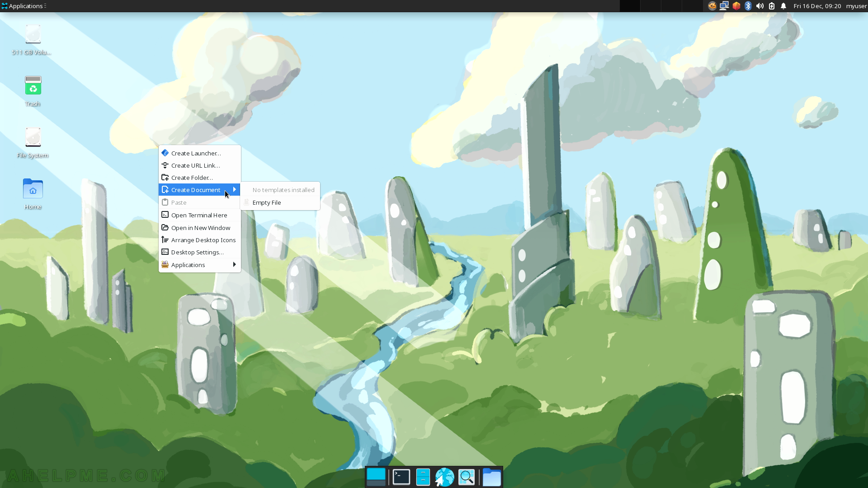
Task: Choose Open in New Window
Action: pyautogui.click(x=199, y=228)
